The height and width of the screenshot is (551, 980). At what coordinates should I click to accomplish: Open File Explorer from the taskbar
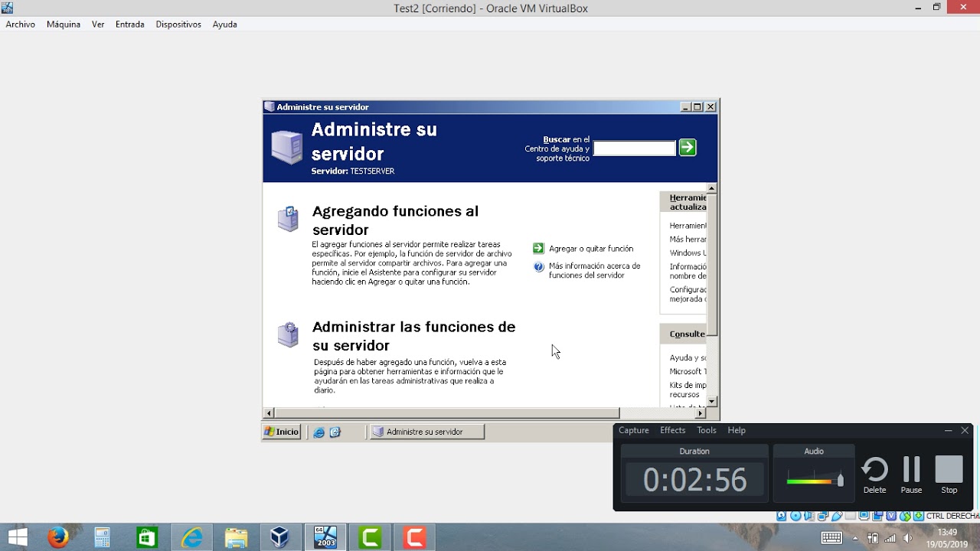(x=236, y=537)
